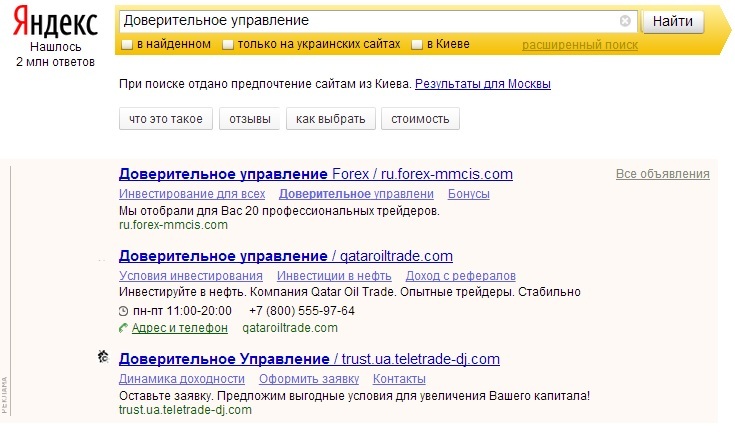
Task: Open 'Условия инвестирования' sitelink
Action: click(191, 276)
